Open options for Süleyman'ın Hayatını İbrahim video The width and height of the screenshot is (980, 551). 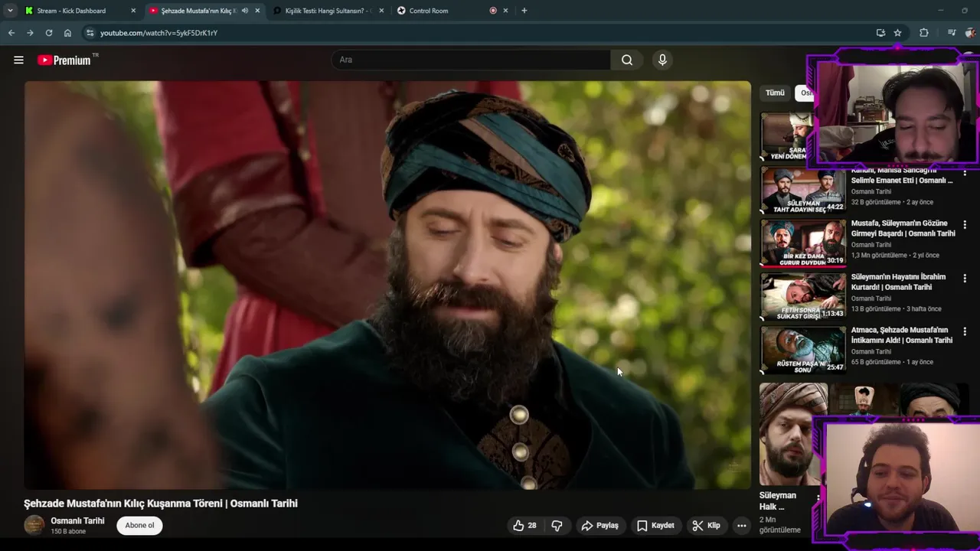[965, 279]
